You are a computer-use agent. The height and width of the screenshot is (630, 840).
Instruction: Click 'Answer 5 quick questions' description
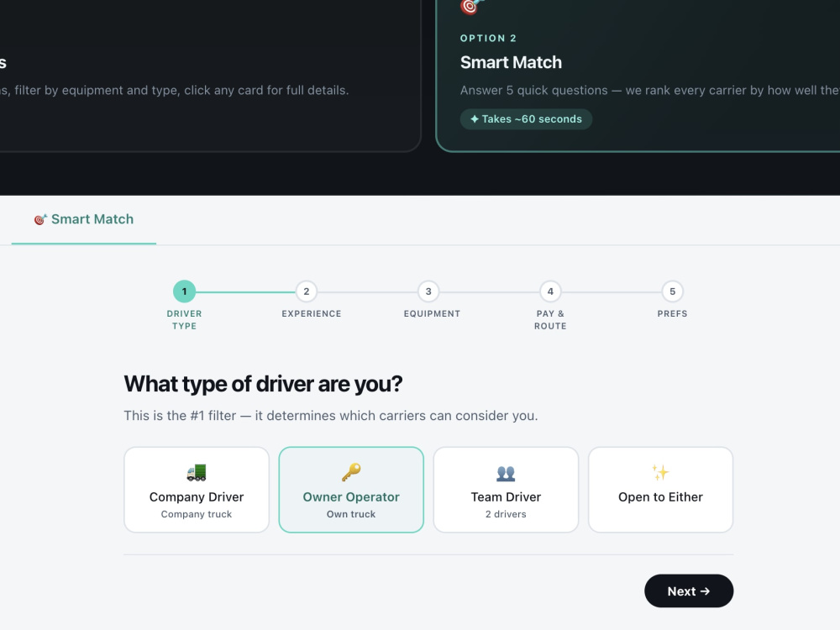[650, 90]
